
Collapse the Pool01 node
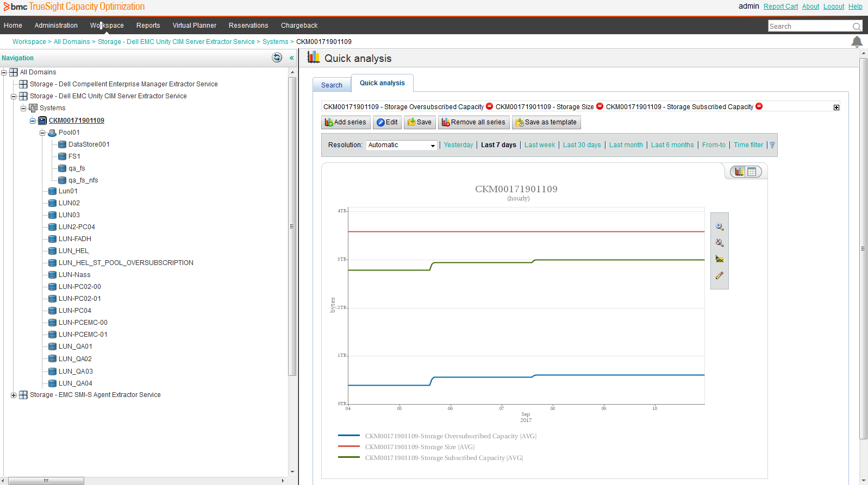pyautogui.click(x=42, y=133)
